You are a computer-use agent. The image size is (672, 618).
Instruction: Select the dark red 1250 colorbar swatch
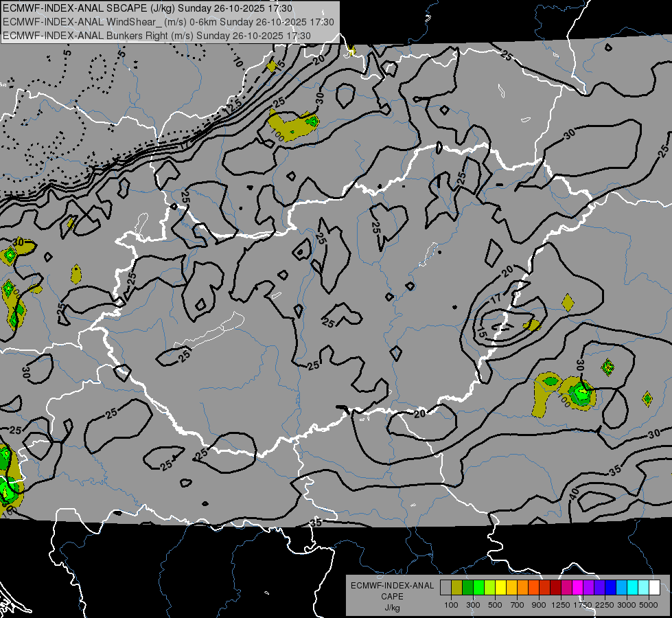click(x=556, y=587)
